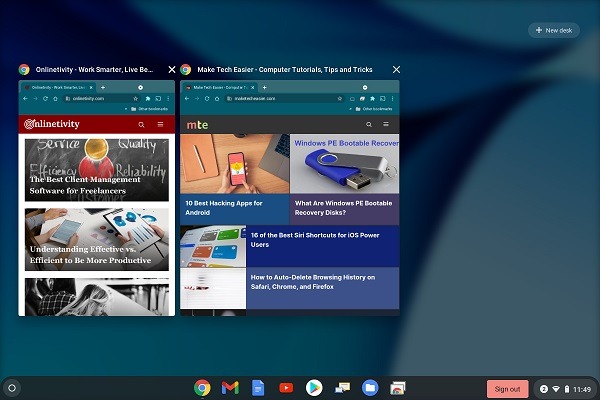Open the launcher circle on the shelf

12,388
